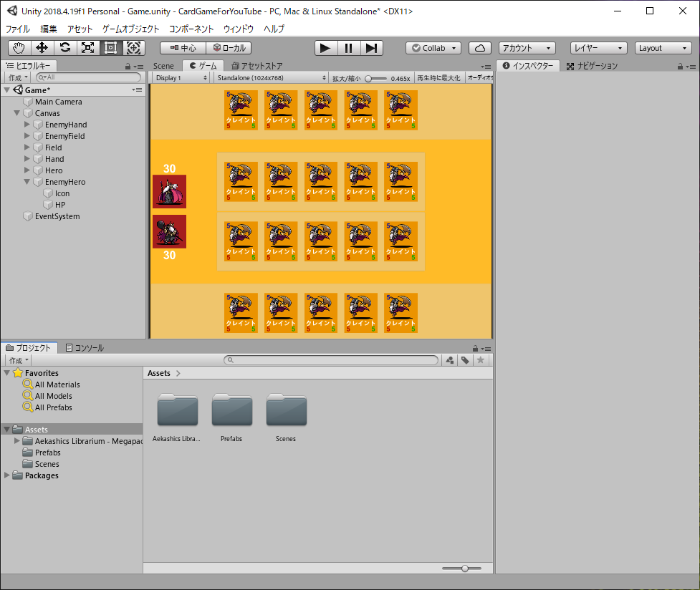Switch to the コンソール tab

tap(85, 348)
